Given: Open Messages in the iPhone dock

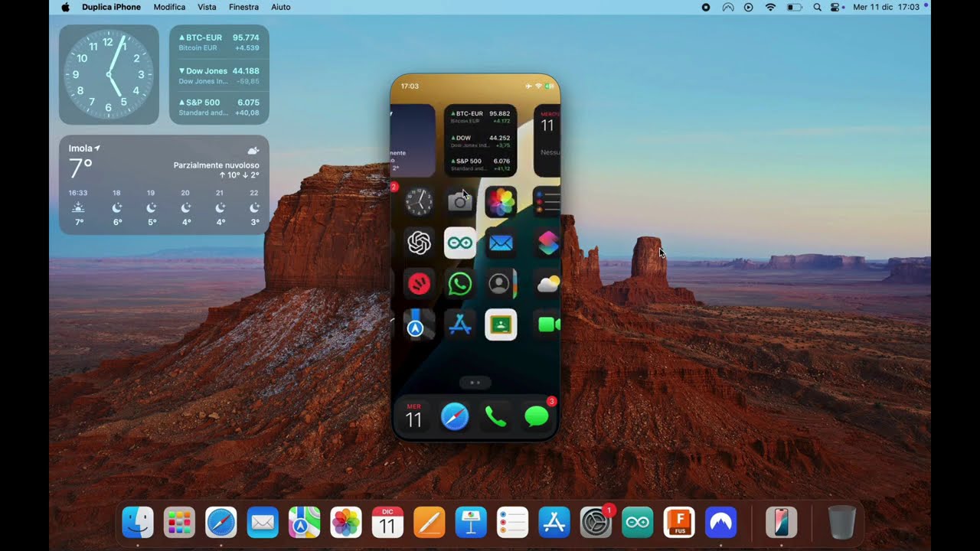Looking at the screenshot, I should coord(537,416).
